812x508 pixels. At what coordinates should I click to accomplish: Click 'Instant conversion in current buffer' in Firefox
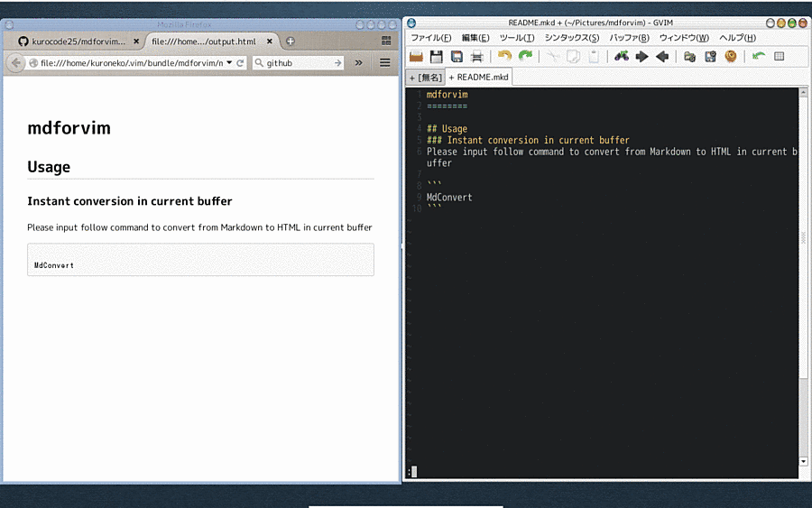pyautogui.click(x=129, y=201)
